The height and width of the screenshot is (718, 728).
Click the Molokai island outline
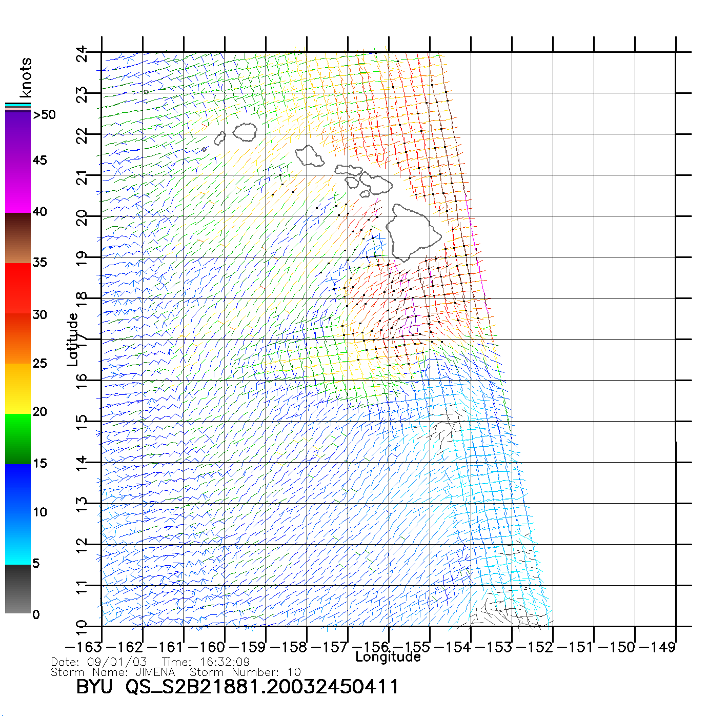click(x=349, y=170)
